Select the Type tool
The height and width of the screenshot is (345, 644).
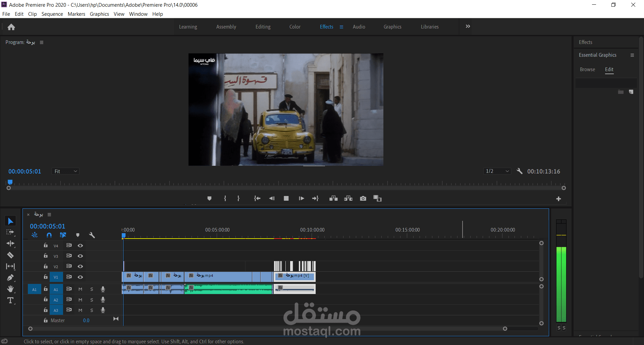coord(10,300)
